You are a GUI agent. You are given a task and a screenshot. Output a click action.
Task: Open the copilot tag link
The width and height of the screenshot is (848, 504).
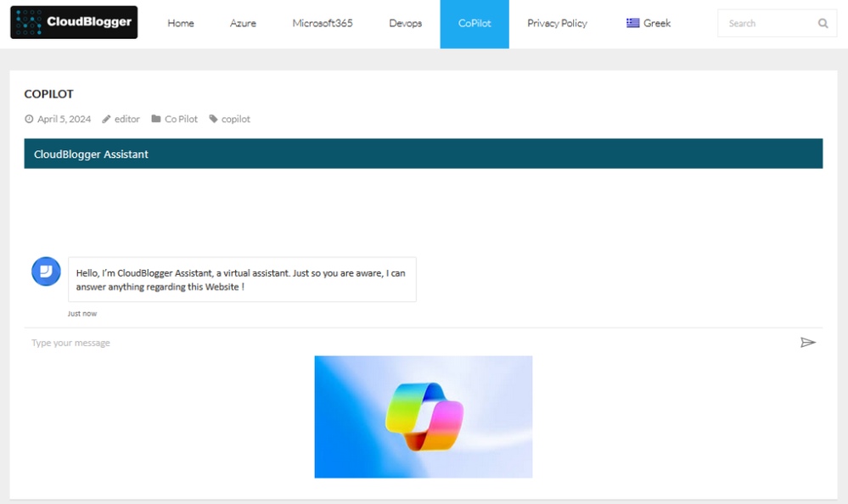coord(236,119)
